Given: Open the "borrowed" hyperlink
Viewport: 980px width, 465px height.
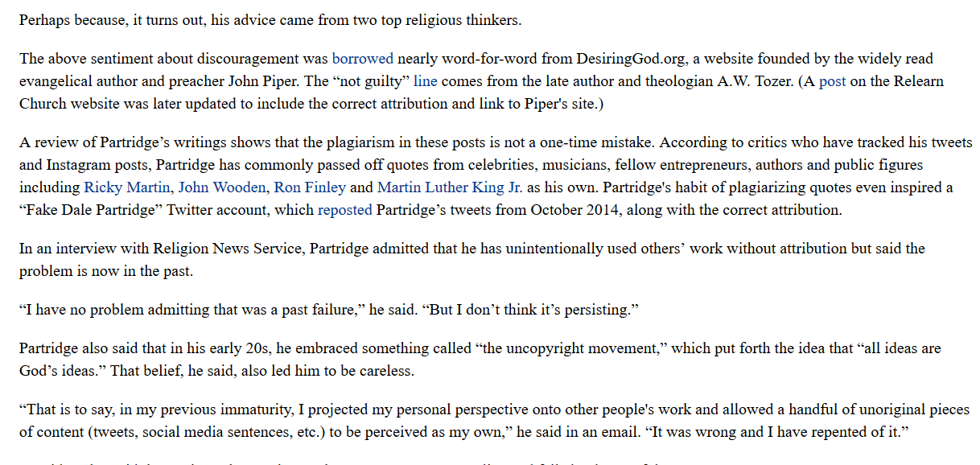Looking at the screenshot, I should pyautogui.click(x=362, y=60).
